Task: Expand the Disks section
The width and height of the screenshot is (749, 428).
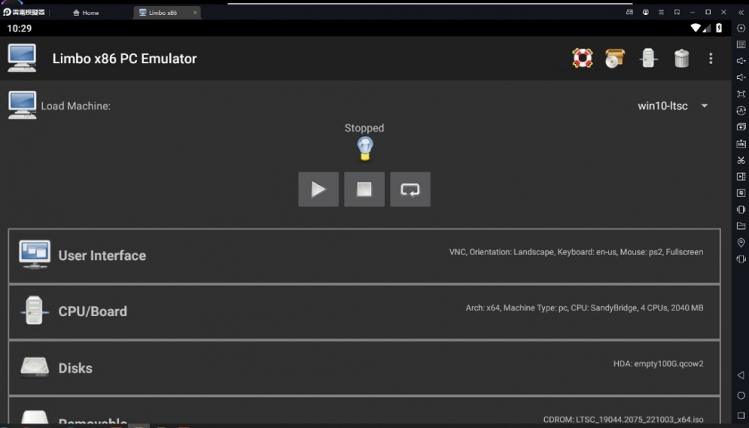Action: pyautogui.click(x=364, y=368)
